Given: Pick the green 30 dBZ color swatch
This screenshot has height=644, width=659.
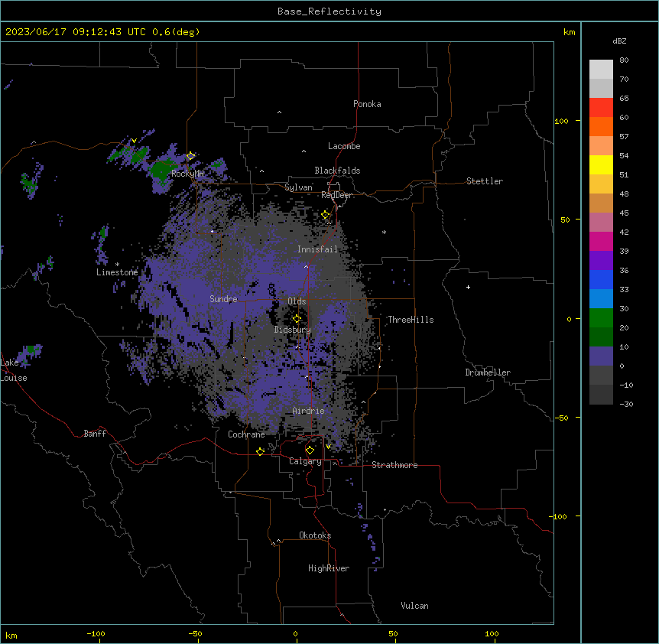Looking at the screenshot, I should (x=601, y=318).
